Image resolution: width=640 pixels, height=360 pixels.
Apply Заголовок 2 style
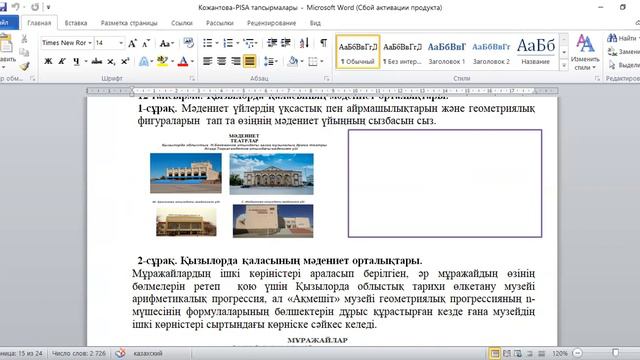pos(491,52)
